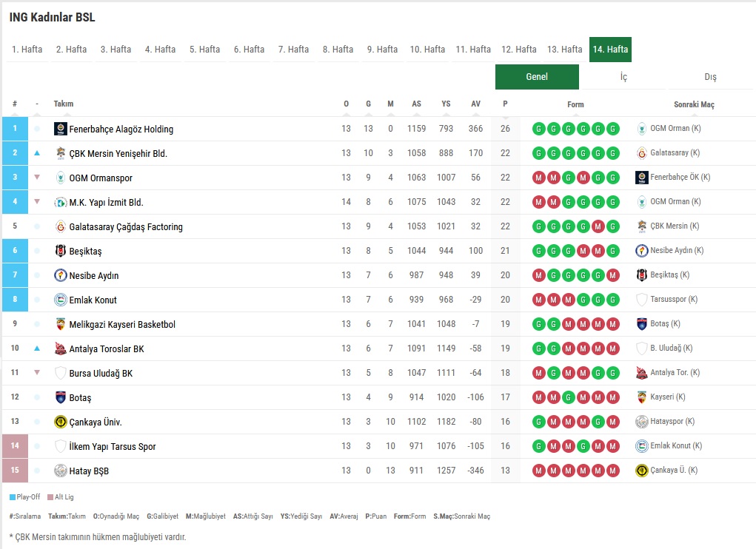Switch standings to Dış (away) view
756x549 pixels.
(x=710, y=76)
